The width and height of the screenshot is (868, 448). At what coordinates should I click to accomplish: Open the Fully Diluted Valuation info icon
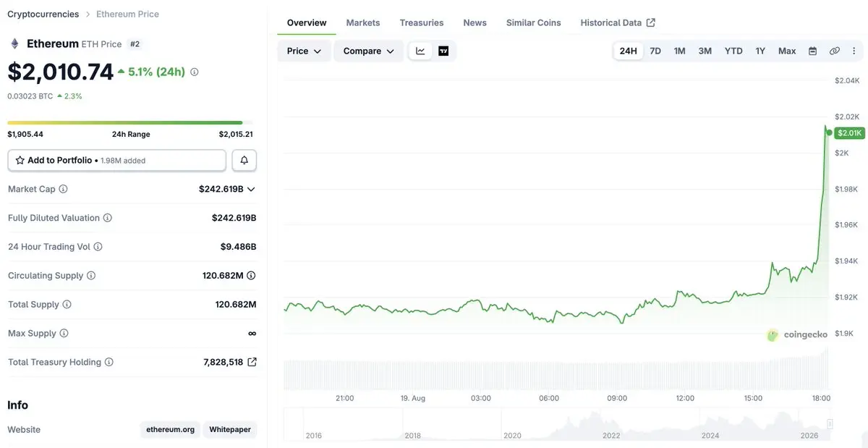coord(108,218)
